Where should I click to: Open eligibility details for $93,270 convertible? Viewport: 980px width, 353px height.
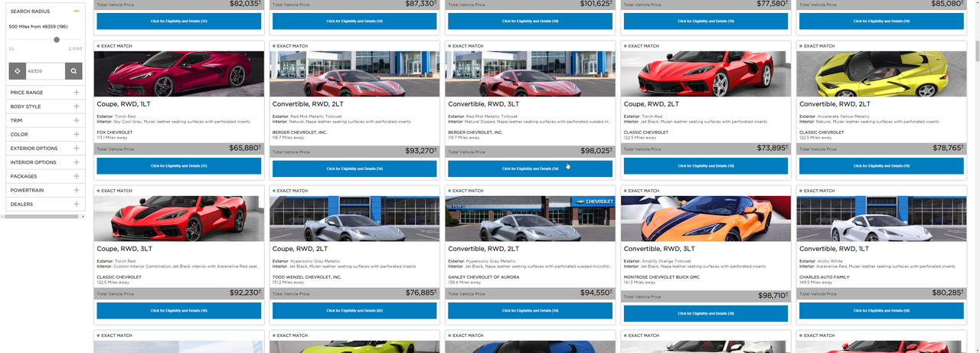click(354, 168)
